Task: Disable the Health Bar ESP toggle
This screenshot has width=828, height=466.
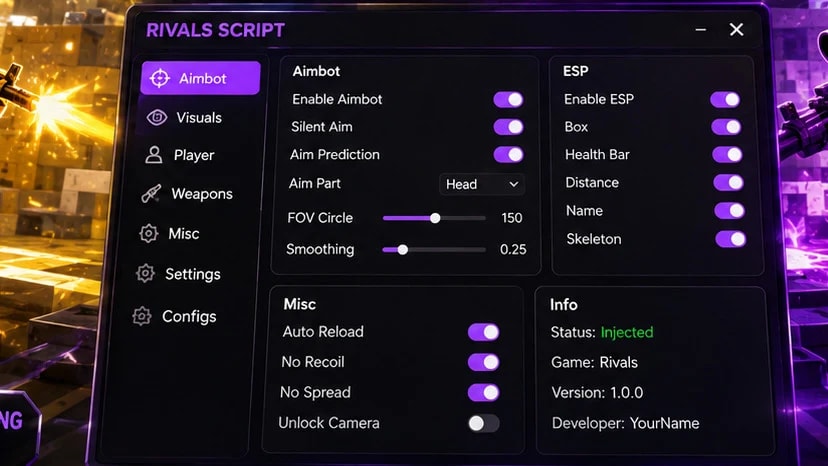Action: pyautogui.click(x=728, y=155)
